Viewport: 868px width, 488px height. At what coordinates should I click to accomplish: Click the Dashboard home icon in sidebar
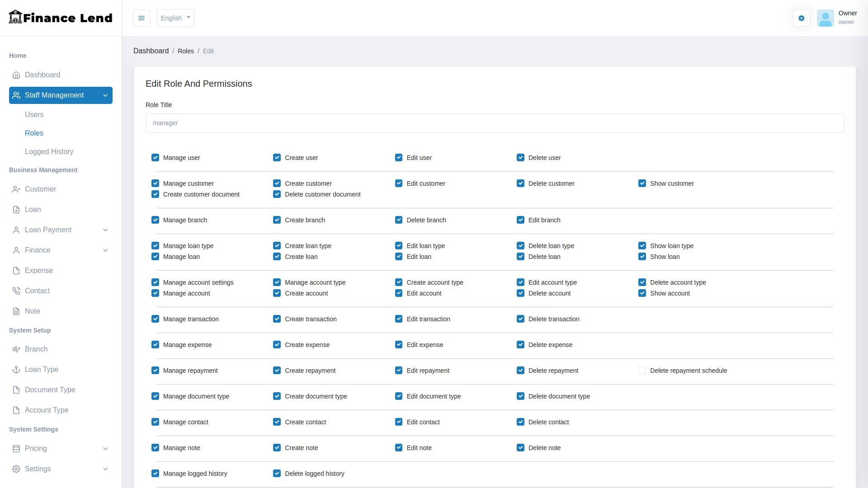click(x=16, y=75)
